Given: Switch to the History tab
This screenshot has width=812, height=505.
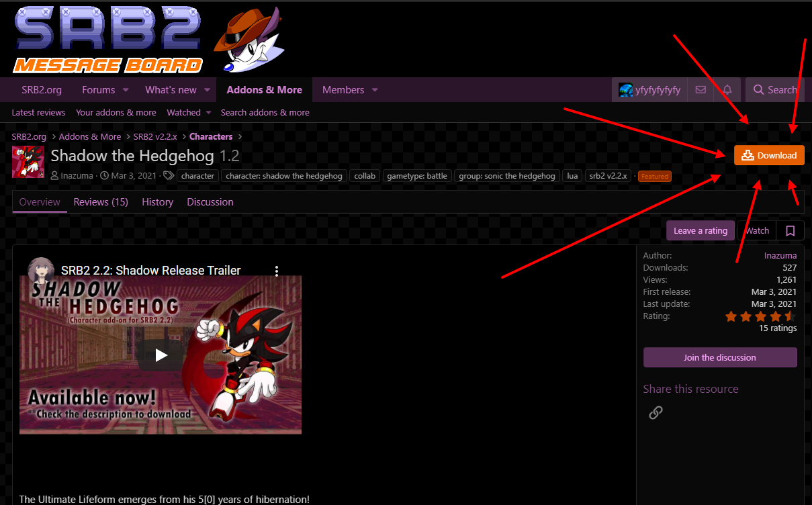Looking at the screenshot, I should (158, 201).
